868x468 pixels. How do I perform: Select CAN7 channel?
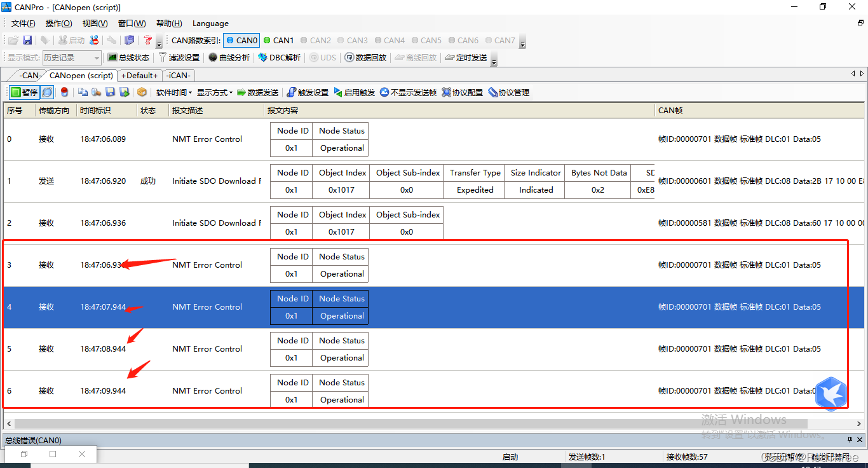coord(499,40)
